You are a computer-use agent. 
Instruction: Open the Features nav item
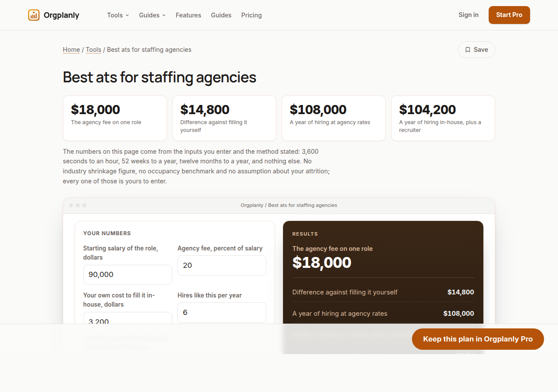click(x=188, y=15)
